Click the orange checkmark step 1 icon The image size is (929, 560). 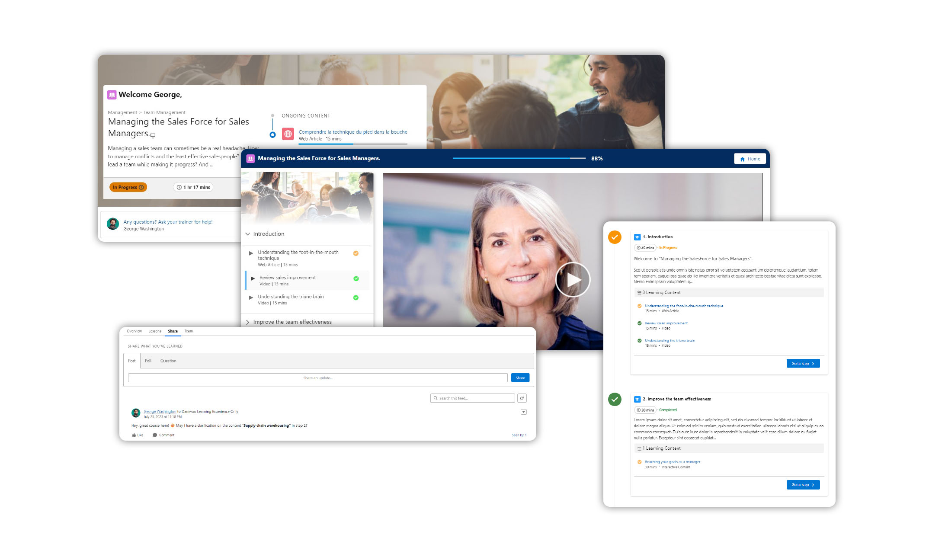615,237
